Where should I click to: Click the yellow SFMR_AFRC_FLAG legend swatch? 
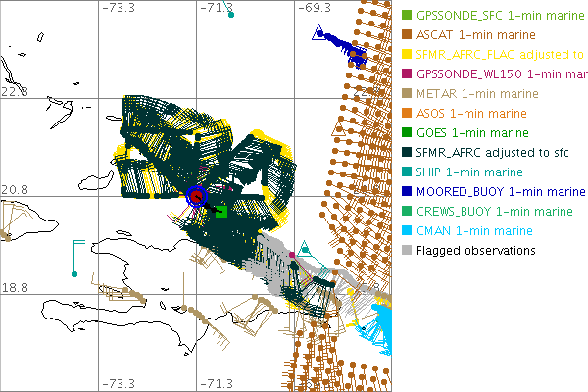click(x=407, y=54)
